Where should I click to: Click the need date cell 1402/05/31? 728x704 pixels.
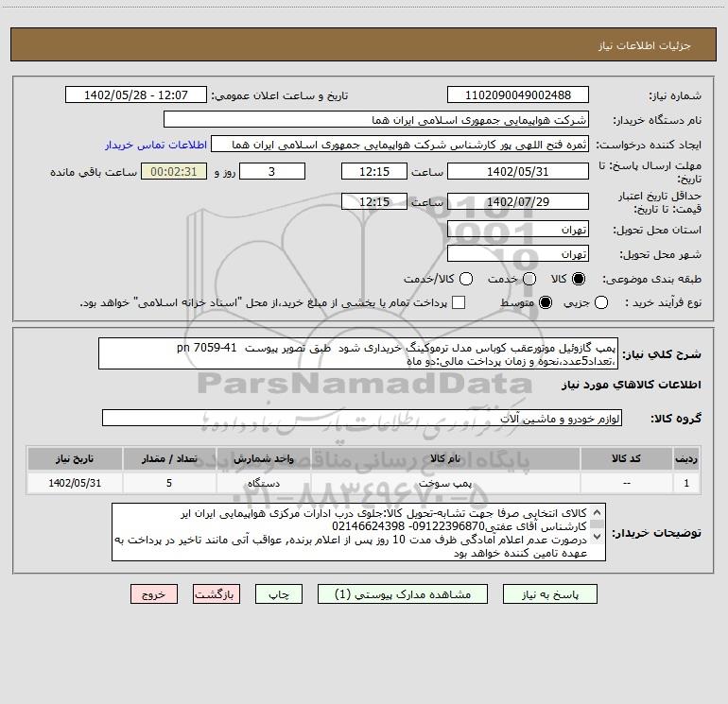75,483
